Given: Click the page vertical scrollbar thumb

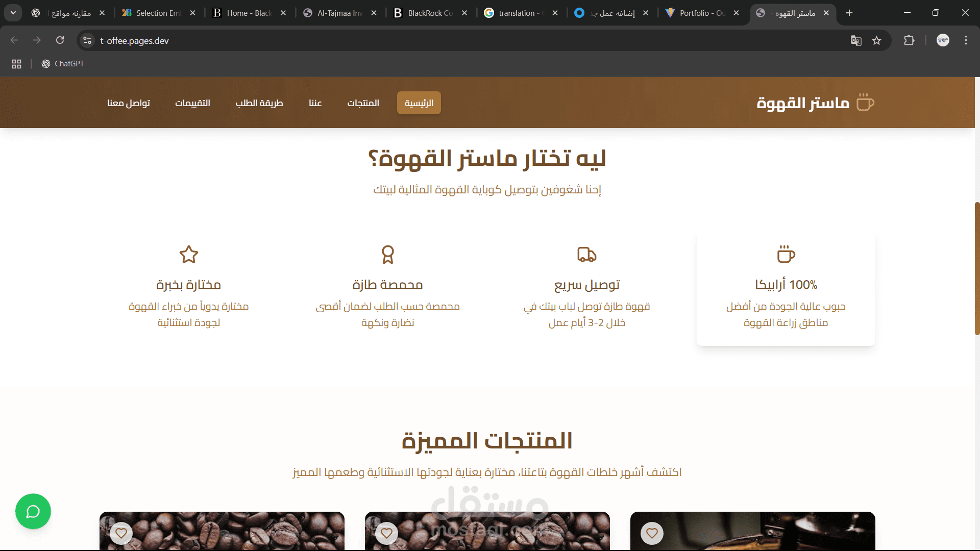Looking at the screenshot, I should pyautogui.click(x=977, y=268).
